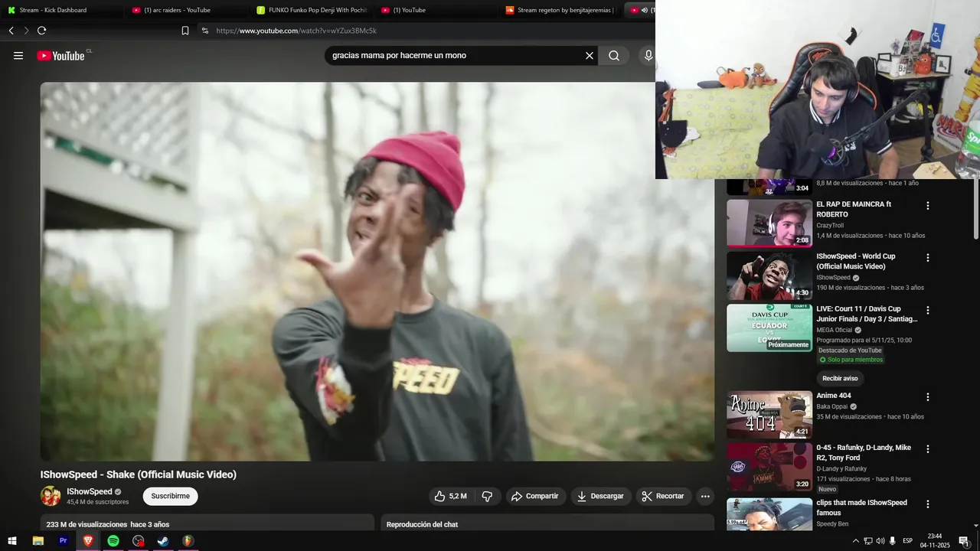Screen dimensions: 980x551
Task: Open Spotify from the taskbar
Action: (x=113, y=541)
